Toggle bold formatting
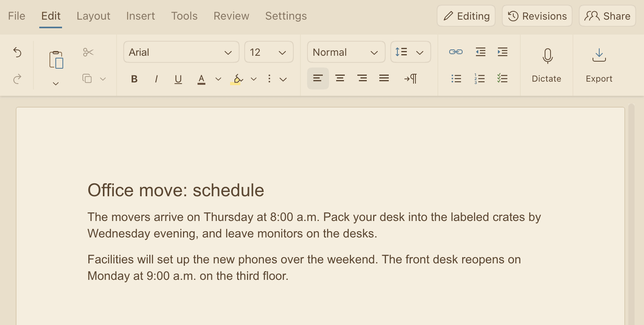644x325 pixels. pos(134,79)
